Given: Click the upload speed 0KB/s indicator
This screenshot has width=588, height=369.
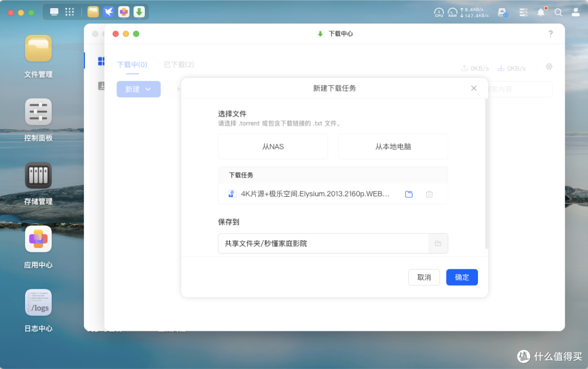Looking at the screenshot, I should point(475,68).
